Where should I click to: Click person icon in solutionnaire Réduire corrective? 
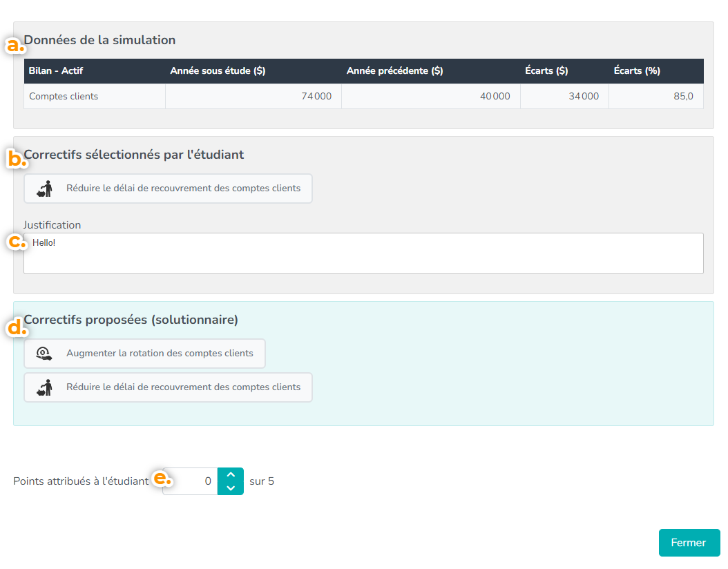pos(45,387)
